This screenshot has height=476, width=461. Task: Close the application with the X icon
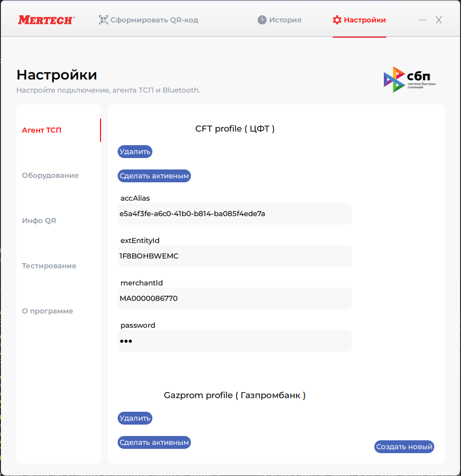[439, 20]
